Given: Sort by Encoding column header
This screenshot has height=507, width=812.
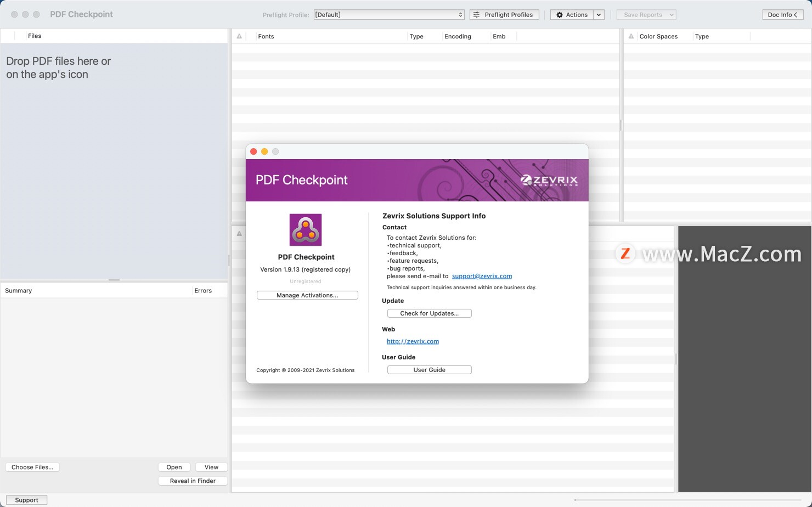Looking at the screenshot, I should coord(466,36).
